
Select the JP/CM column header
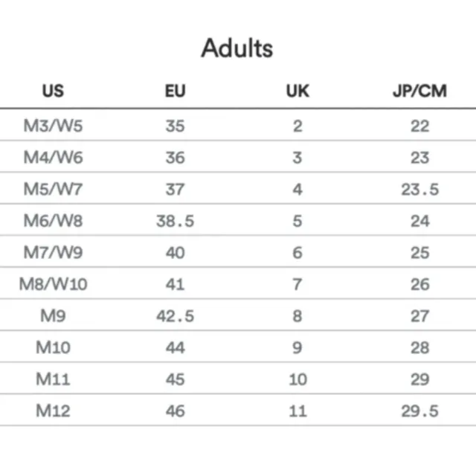[419, 91]
